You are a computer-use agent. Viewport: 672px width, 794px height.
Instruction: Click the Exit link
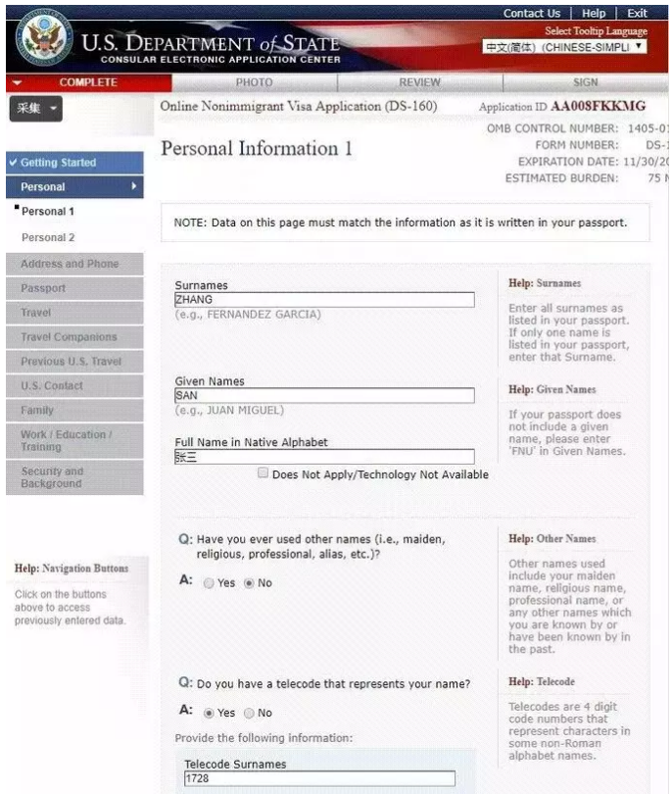coord(637,13)
